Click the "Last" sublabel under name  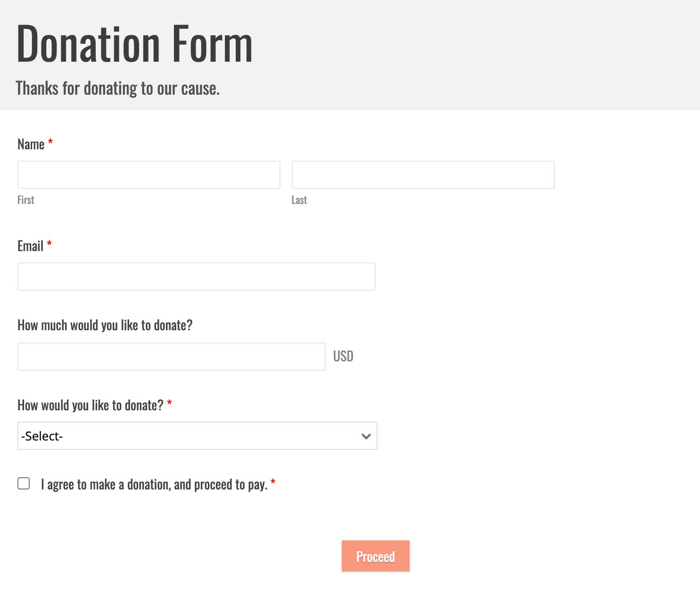coord(299,200)
